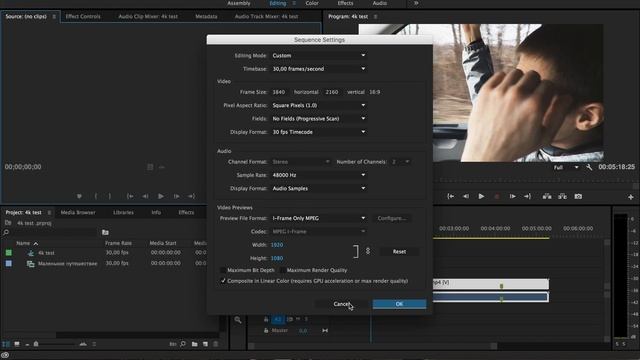Click the preview Width 1920 value
The height and width of the screenshot is (360, 640).
point(277,245)
